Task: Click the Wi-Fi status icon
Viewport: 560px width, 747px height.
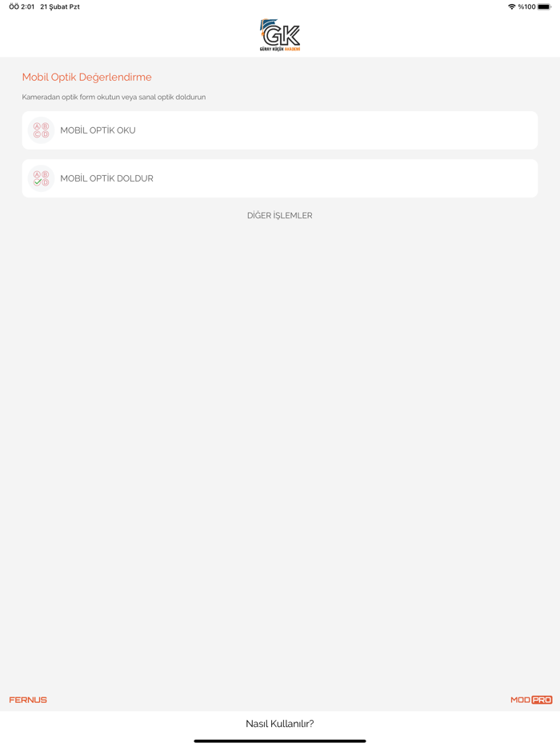Action: pos(511,6)
